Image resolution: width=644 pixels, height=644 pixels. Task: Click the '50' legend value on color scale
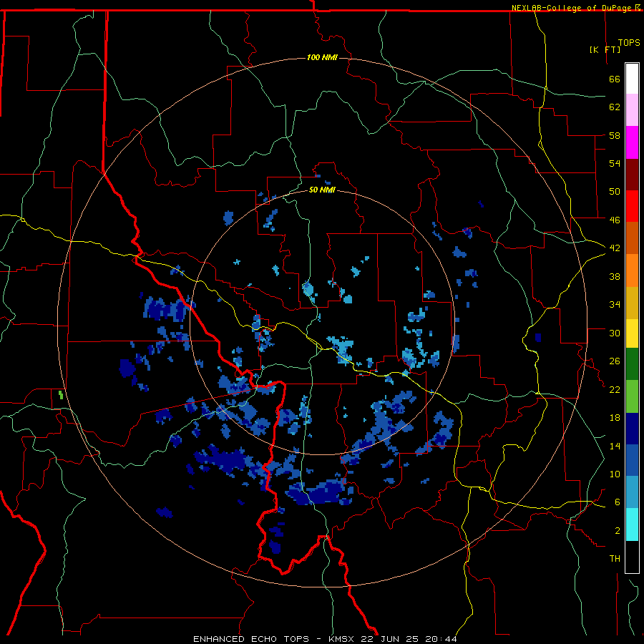click(615, 192)
